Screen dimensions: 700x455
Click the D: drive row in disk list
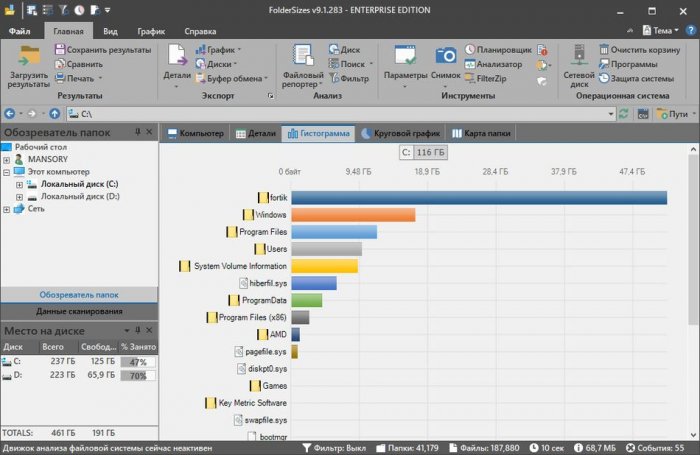(x=79, y=375)
